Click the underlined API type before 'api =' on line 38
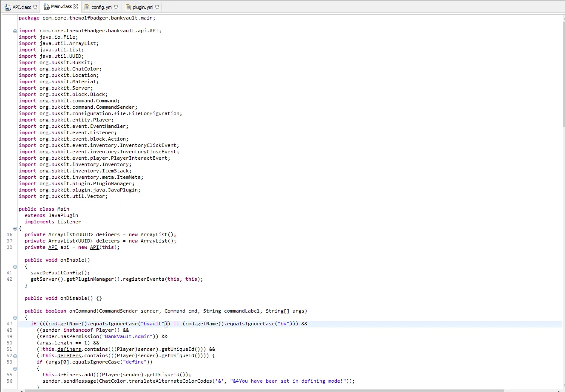565x392 pixels. point(53,247)
